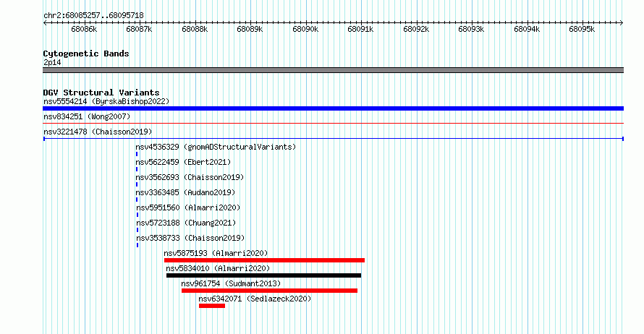This screenshot has height=334, width=644.
Task: Click the 68092k ruler tick label
Action: [x=416, y=30]
